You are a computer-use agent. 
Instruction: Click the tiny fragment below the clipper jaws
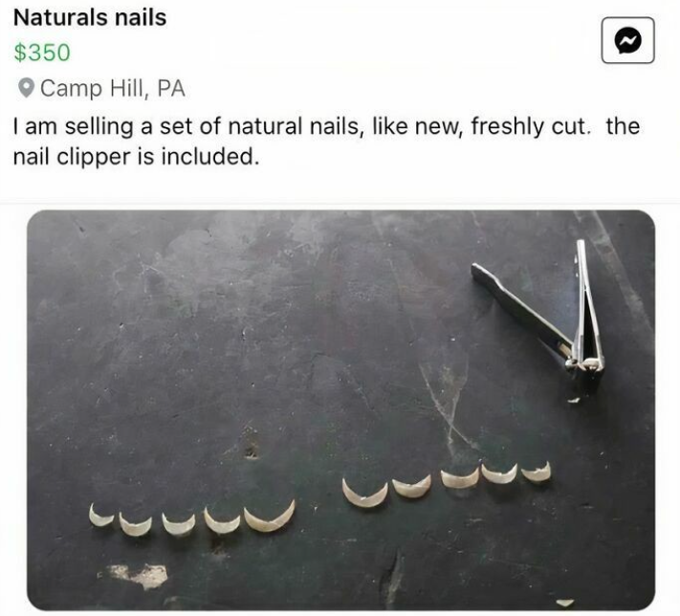(574, 400)
